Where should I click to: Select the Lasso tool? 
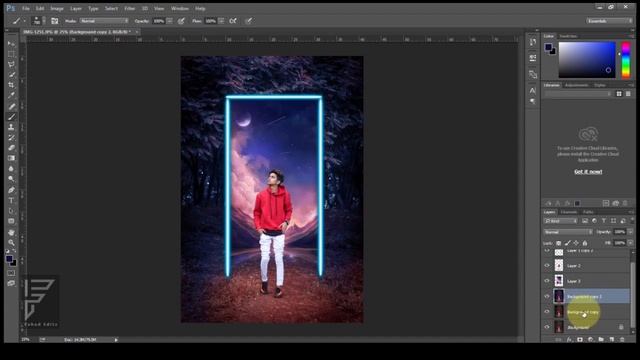pyautogui.click(x=11, y=64)
